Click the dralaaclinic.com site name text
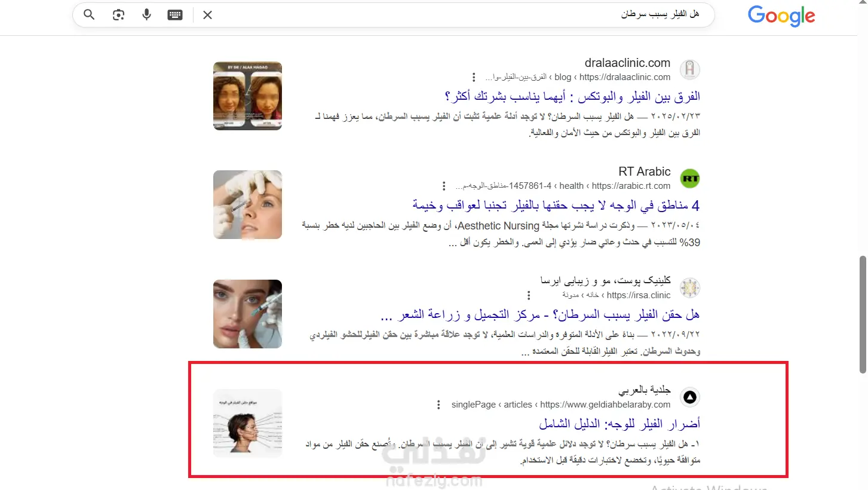This screenshot has width=868, height=490. pos(627,63)
